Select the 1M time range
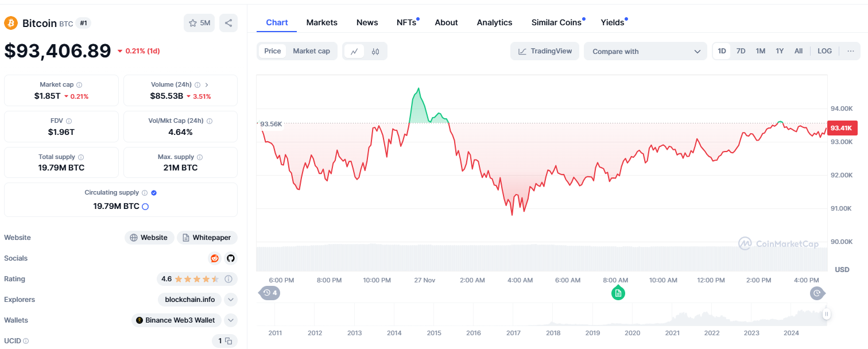Screen dimensions: 868x349 761,51
